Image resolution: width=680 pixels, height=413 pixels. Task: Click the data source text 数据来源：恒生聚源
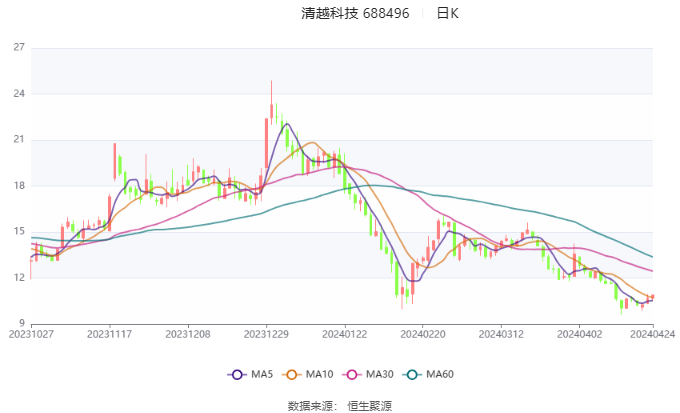point(340,406)
